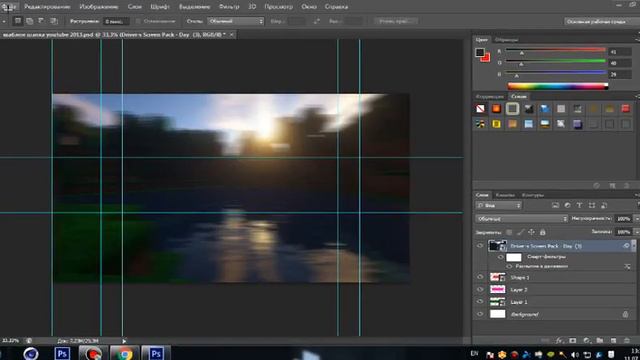Viewport: 640px width, 360px height.
Task: Open the tool preset picker arrow
Action: click(4, 21)
